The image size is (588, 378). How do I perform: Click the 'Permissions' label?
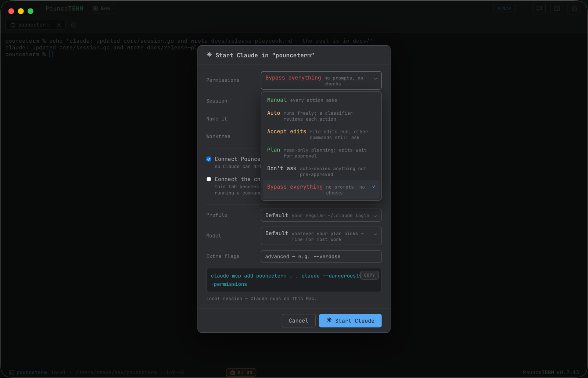[223, 80]
